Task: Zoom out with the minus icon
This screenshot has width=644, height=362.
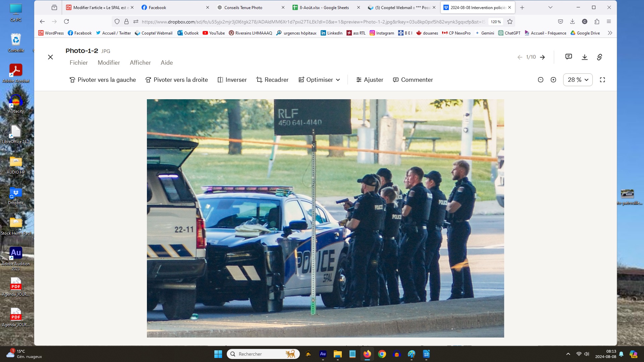Action: [540, 80]
